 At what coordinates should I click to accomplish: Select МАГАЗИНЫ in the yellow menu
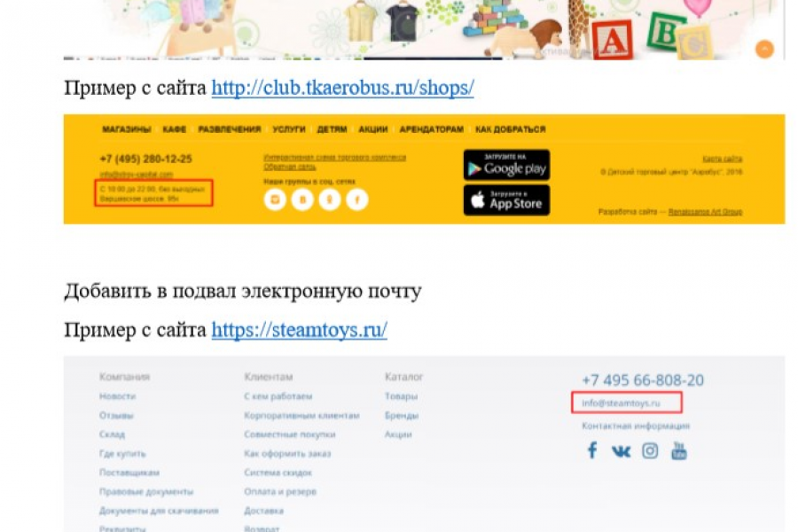tap(127, 129)
